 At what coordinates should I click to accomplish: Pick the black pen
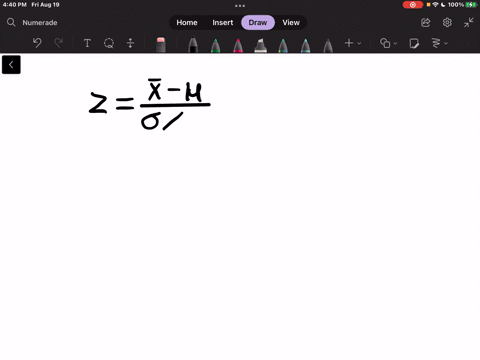click(x=193, y=45)
